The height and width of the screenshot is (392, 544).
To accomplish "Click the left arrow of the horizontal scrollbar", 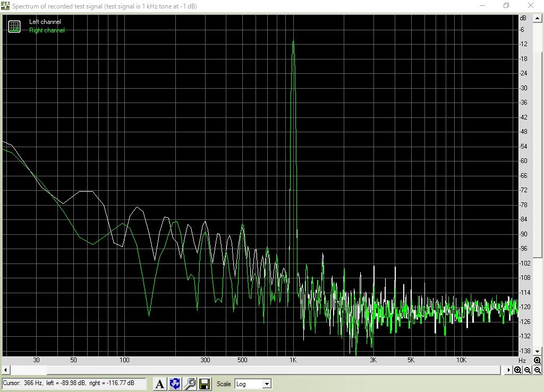I will coord(5,370).
